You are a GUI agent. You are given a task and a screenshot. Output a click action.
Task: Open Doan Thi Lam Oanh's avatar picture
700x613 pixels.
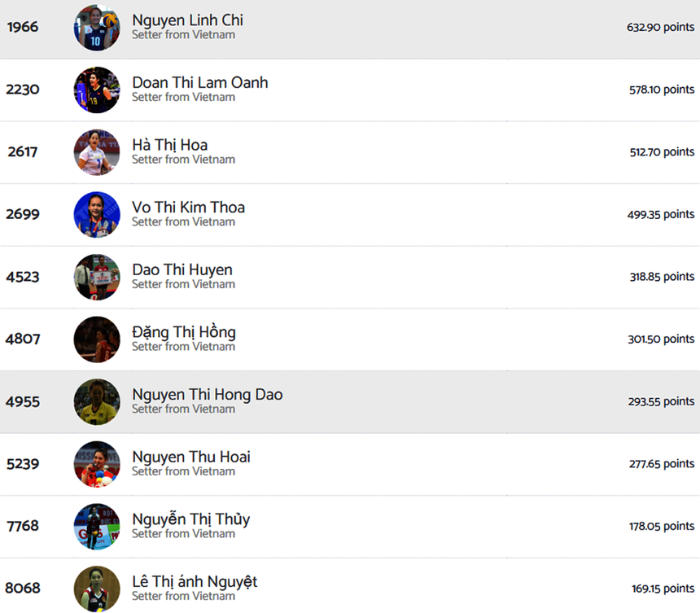click(97, 90)
